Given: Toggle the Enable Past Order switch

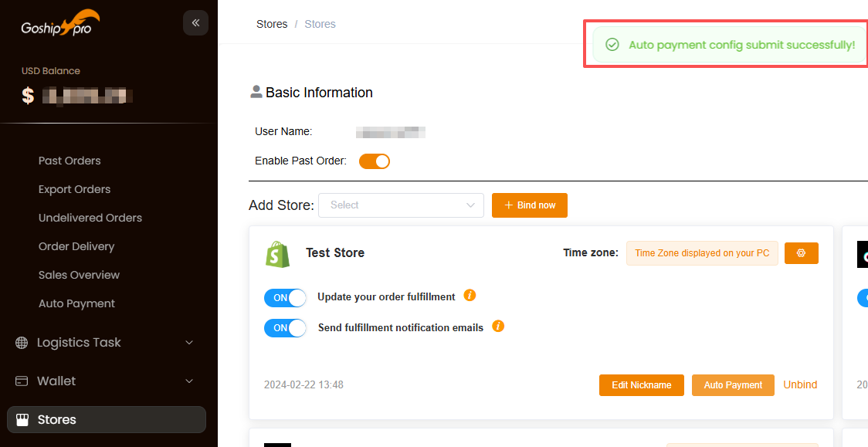Looking at the screenshot, I should click(x=375, y=161).
